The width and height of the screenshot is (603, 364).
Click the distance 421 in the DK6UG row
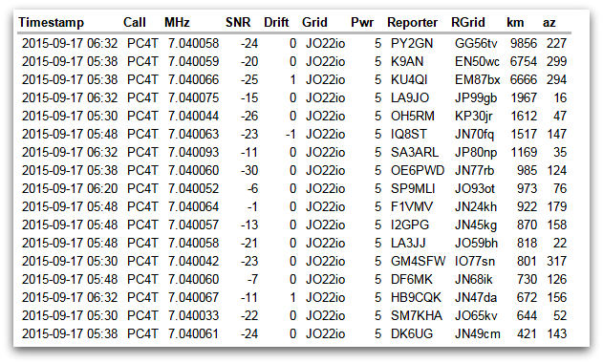coord(527,333)
